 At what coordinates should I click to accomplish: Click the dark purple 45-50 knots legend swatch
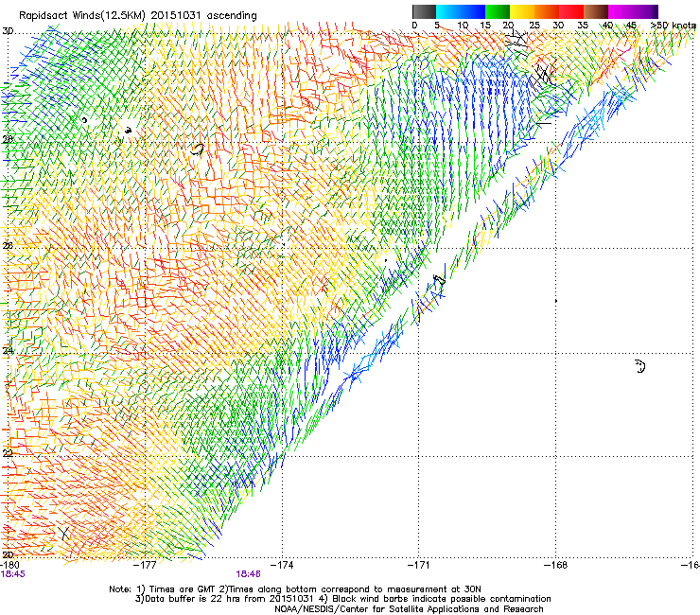(x=645, y=11)
